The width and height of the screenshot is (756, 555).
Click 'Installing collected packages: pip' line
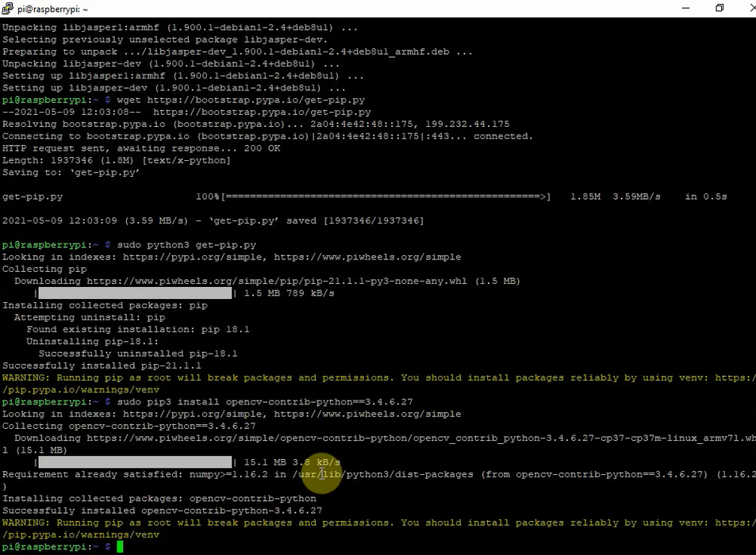pos(105,305)
